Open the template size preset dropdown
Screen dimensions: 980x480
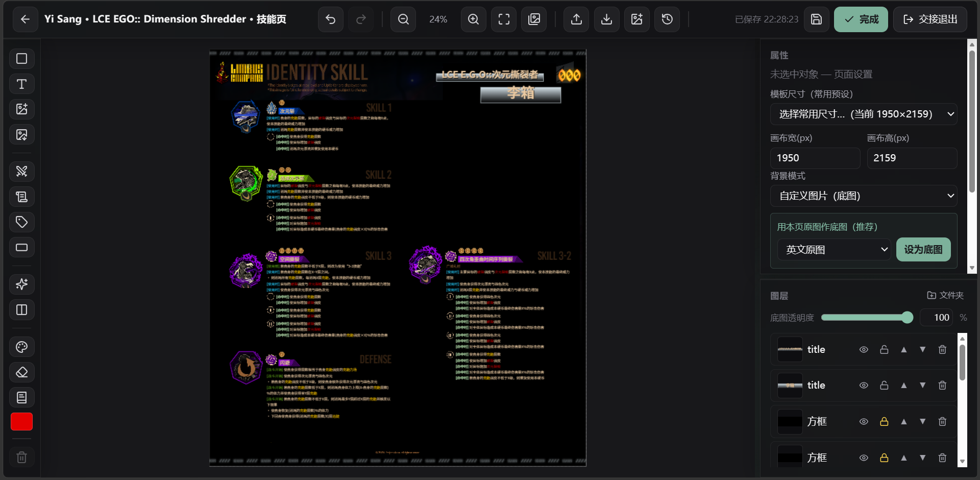tap(864, 114)
